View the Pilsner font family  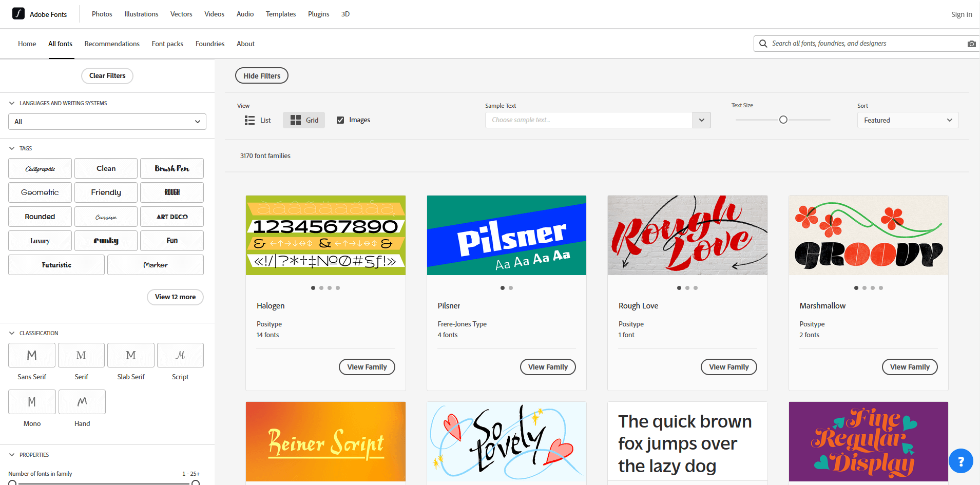547,366
